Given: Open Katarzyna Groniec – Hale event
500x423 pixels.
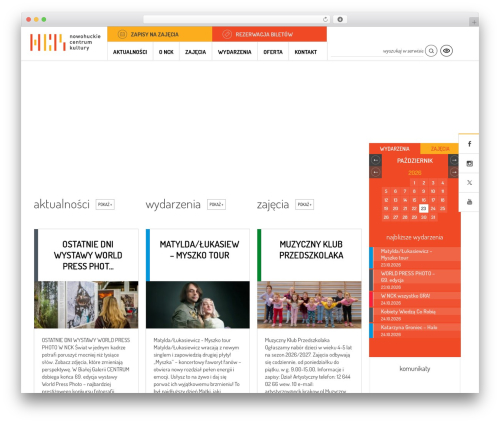Looking at the screenshot, I should (x=415, y=331).
